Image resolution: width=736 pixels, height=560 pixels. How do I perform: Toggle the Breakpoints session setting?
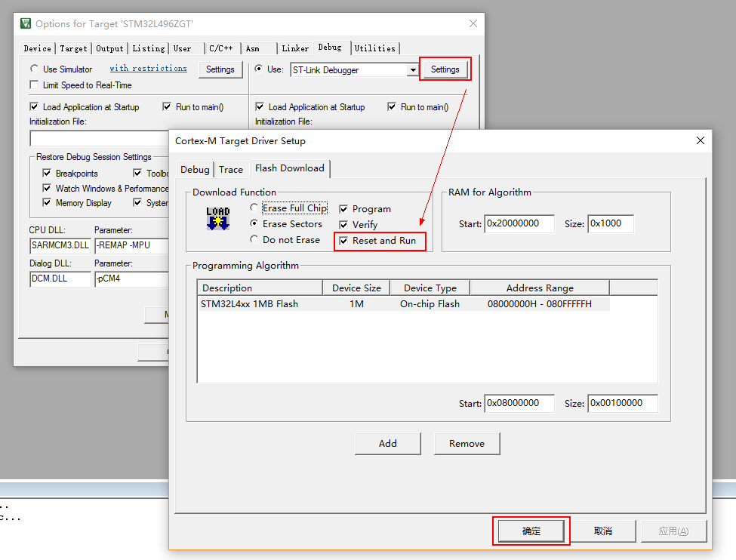click(47, 173)
